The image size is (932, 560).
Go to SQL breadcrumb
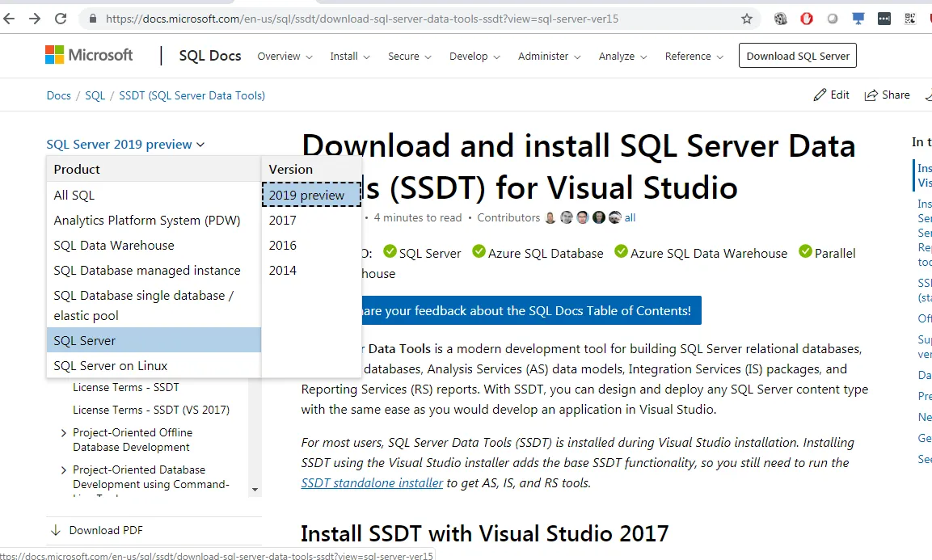click(x=95, y=95)
